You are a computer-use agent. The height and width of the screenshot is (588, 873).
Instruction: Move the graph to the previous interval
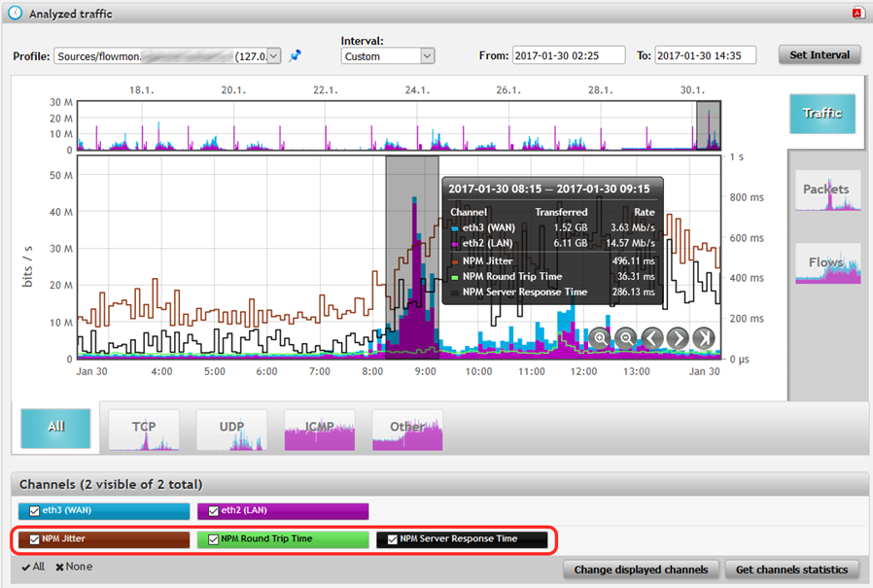pos(652,338)
